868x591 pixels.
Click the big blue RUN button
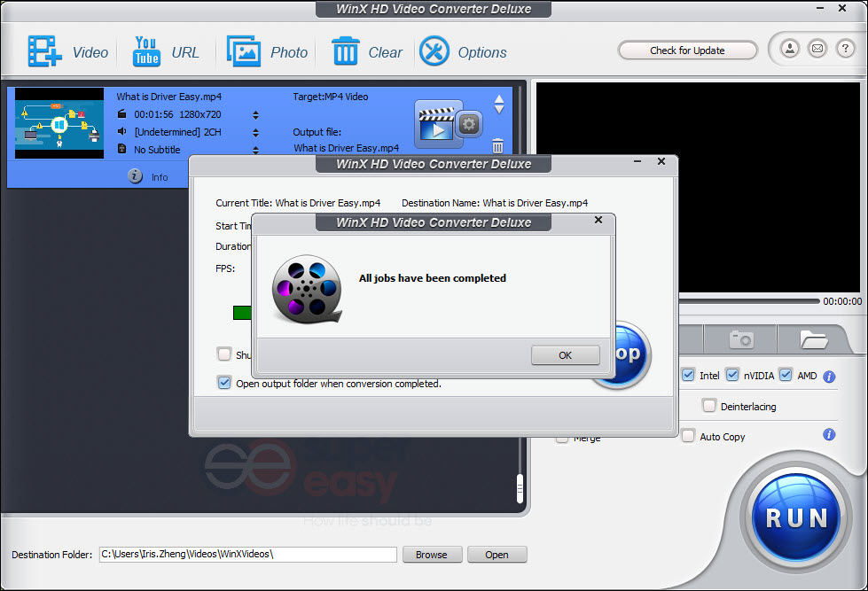(x=796, y=518)
